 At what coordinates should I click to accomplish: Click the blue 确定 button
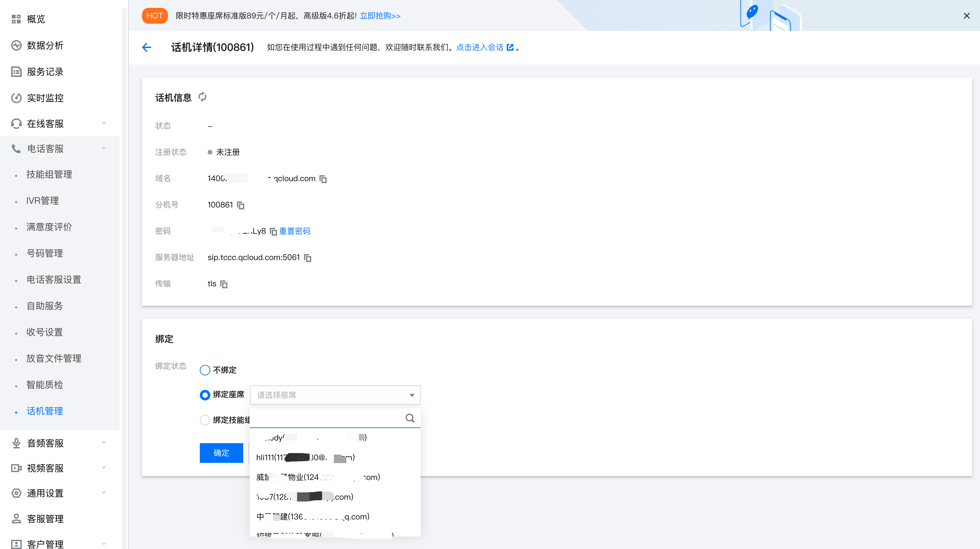click(x=221, y=453)
